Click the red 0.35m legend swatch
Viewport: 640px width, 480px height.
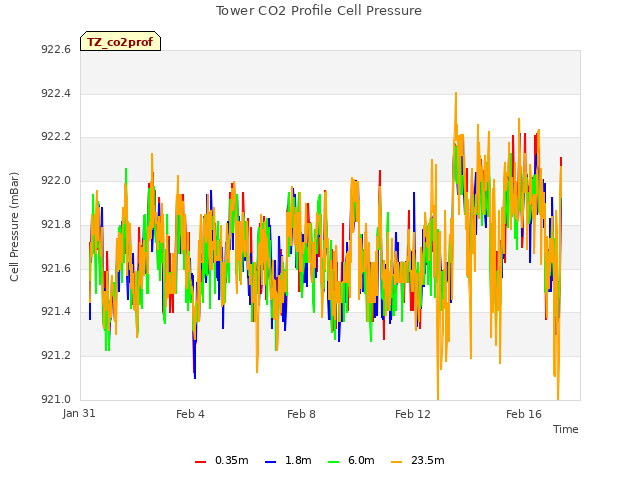[x=200, y=462]
